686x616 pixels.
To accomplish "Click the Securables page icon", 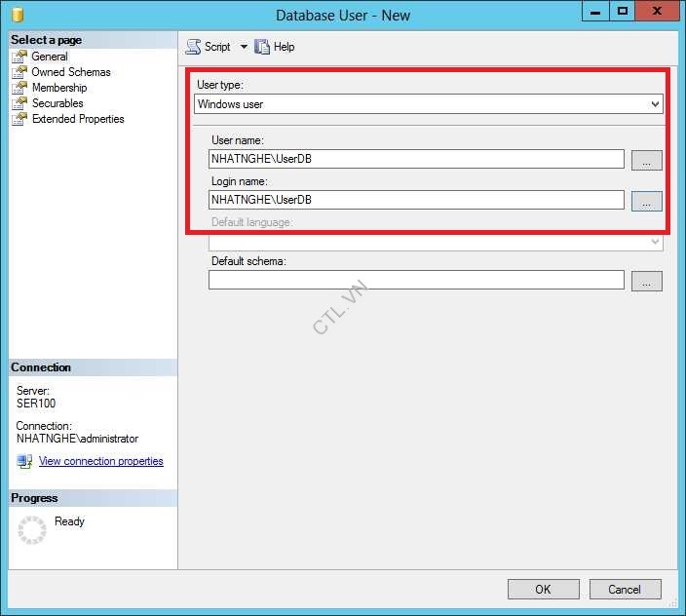I will coord(19,103).
